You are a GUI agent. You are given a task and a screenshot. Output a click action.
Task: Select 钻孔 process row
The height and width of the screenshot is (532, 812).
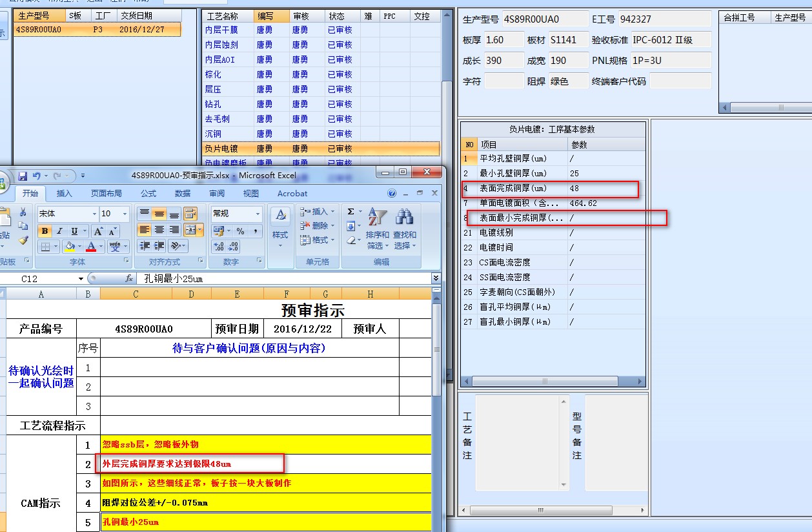pyautogui.click(x=321, y=104)
